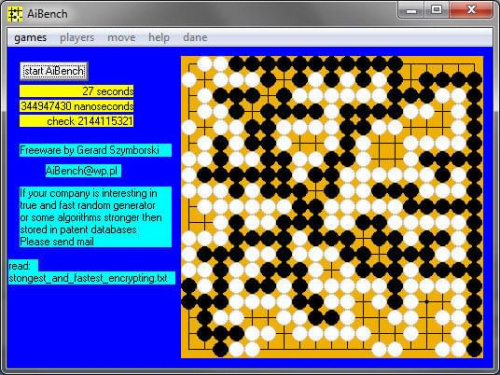Open the move menu

[x=121, y=37]
